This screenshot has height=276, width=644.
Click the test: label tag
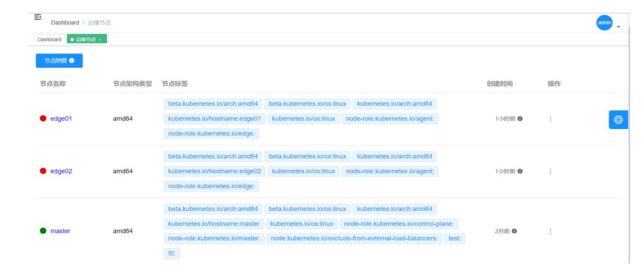(455, 238)
